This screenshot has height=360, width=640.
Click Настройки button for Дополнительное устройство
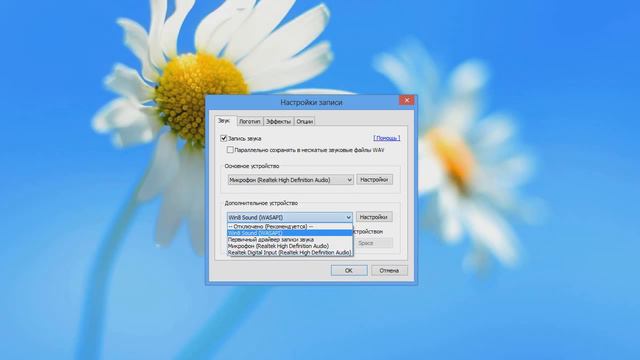[x=374, y=217]
